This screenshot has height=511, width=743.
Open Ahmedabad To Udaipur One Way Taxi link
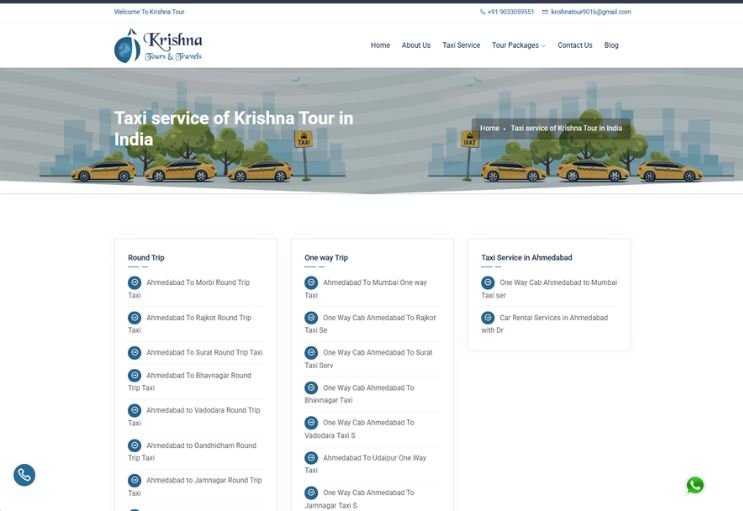365,464
